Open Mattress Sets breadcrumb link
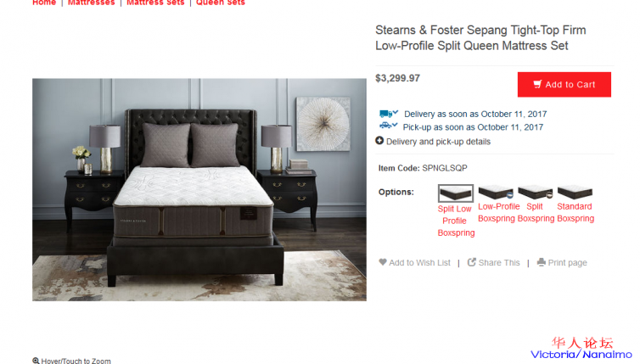The height and width of the screenshot is (364, 640). (x=155, y=3)
